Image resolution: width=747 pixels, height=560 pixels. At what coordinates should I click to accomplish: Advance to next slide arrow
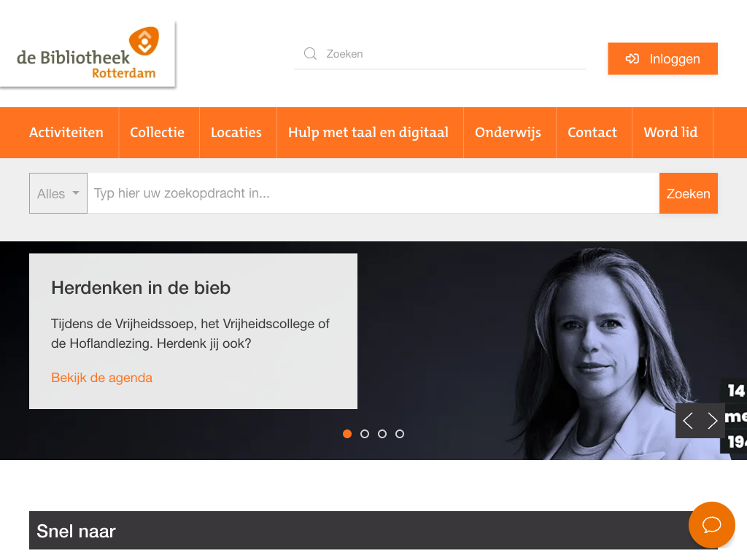coord(712,421)
